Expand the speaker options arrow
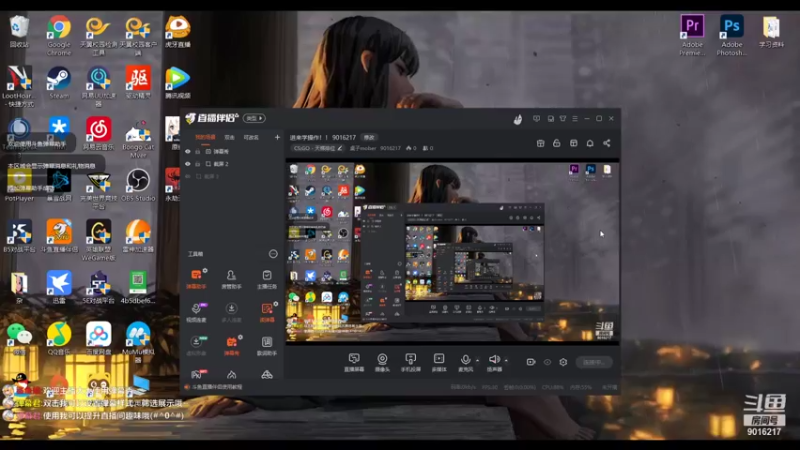Image resolution: width=800 pixels, height=450 pixels. coord(506,360)
